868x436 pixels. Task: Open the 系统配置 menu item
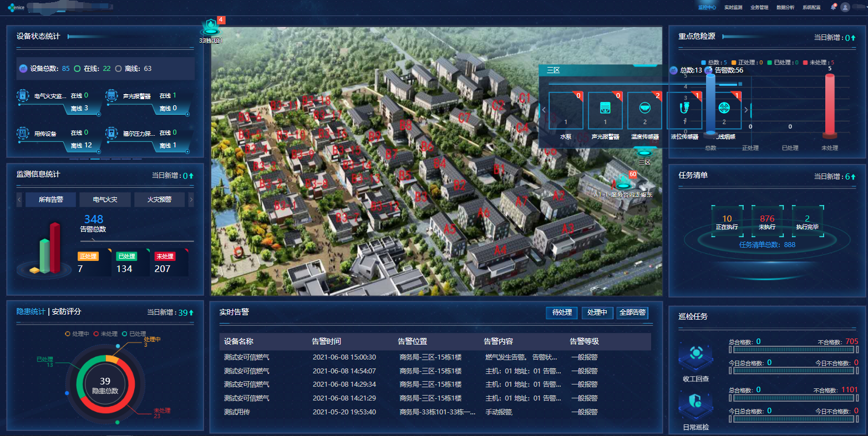pyautogui.click(x=811, y=7)
